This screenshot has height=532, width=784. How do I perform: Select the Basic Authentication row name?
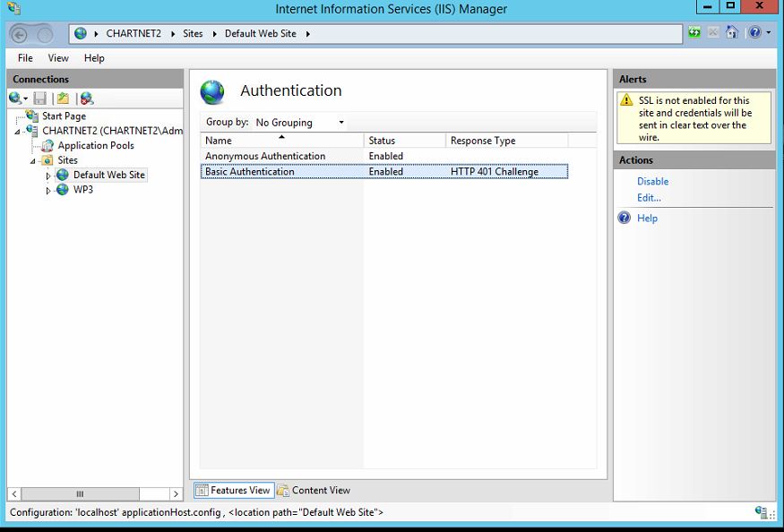[x=249, y=171]
